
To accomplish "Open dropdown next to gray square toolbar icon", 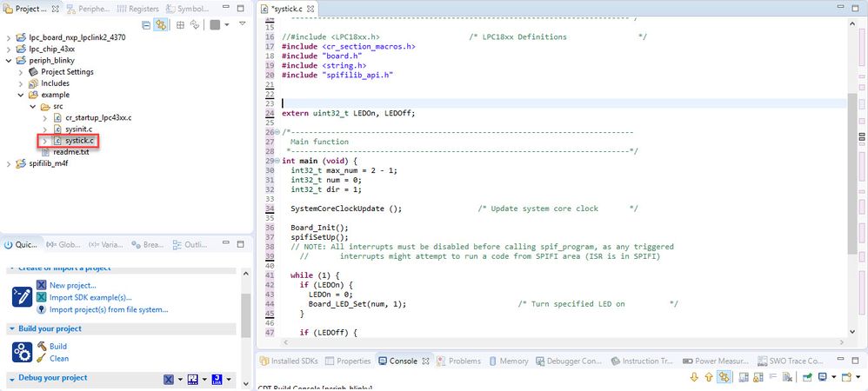I will (x=226, y=25).
